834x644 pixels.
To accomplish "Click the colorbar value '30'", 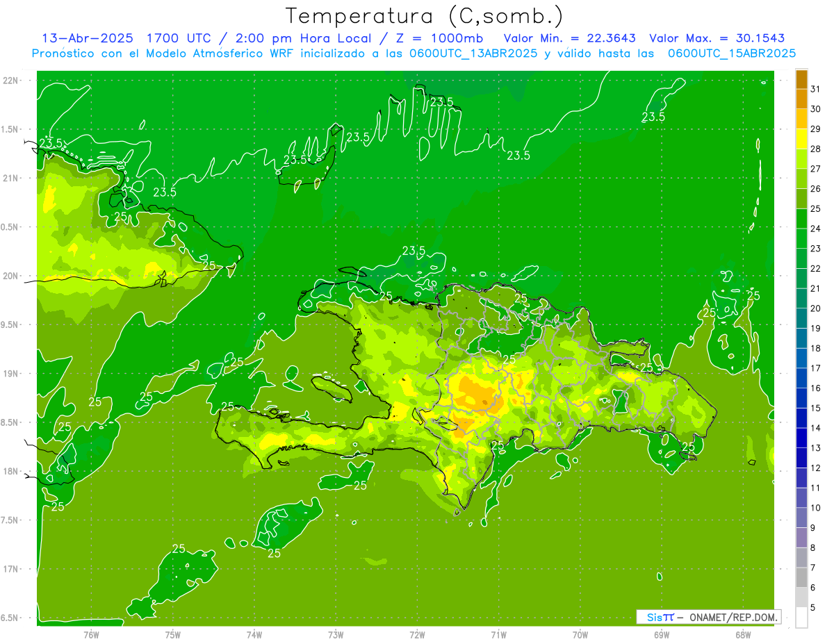I will [x=815, y=109].
